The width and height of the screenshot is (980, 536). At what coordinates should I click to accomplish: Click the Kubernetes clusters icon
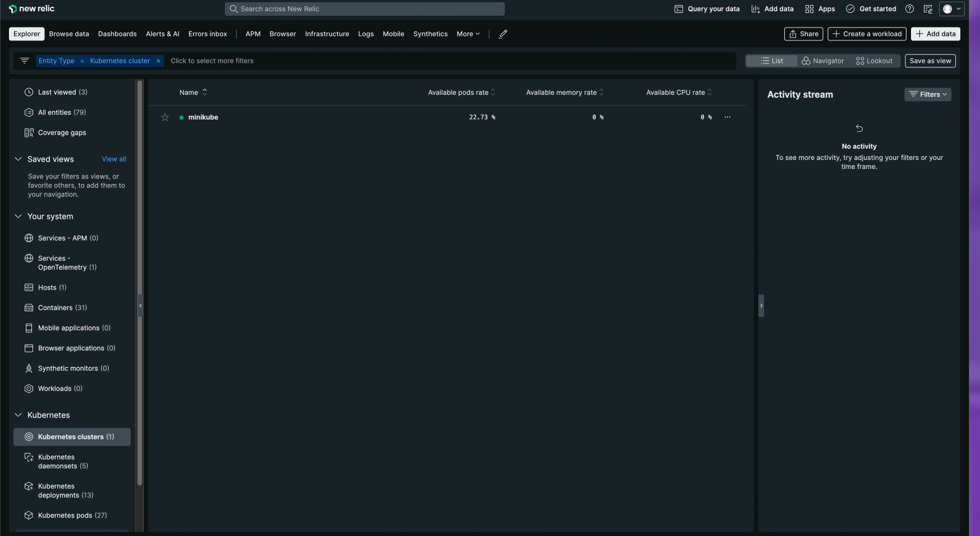29,437
